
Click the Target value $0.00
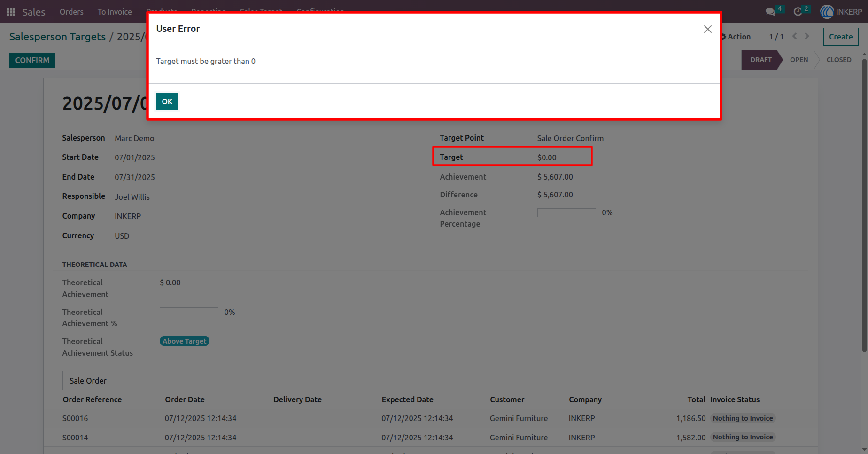(x=547, y=157)
